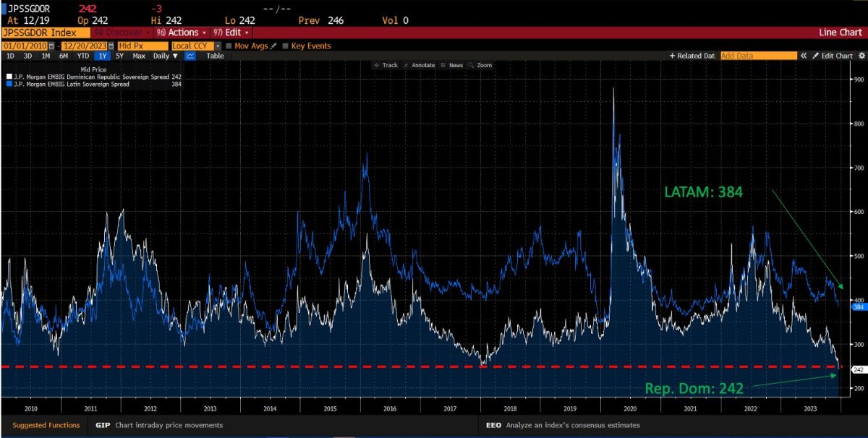Image resolution: width=868 pixels, height=438 pixels.
Task: Enable the Mov Avgs checkbox
Action: (229, 46)
